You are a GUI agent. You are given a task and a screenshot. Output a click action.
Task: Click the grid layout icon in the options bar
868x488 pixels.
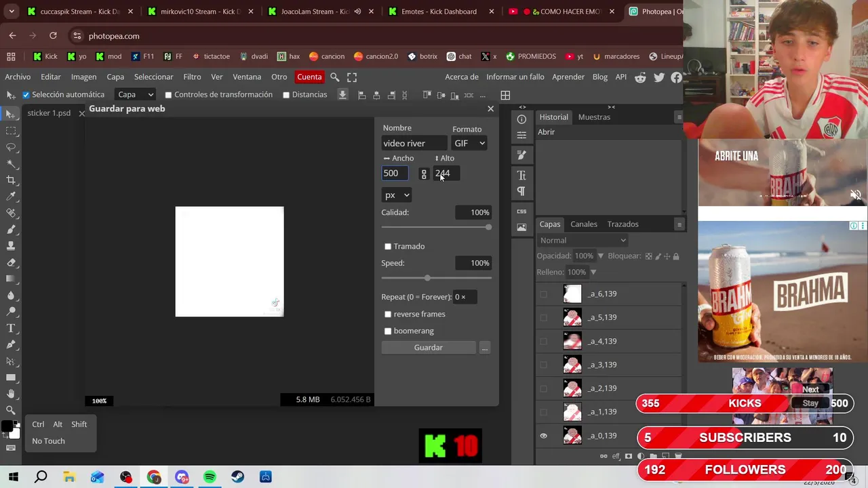[x=505, y=96]
